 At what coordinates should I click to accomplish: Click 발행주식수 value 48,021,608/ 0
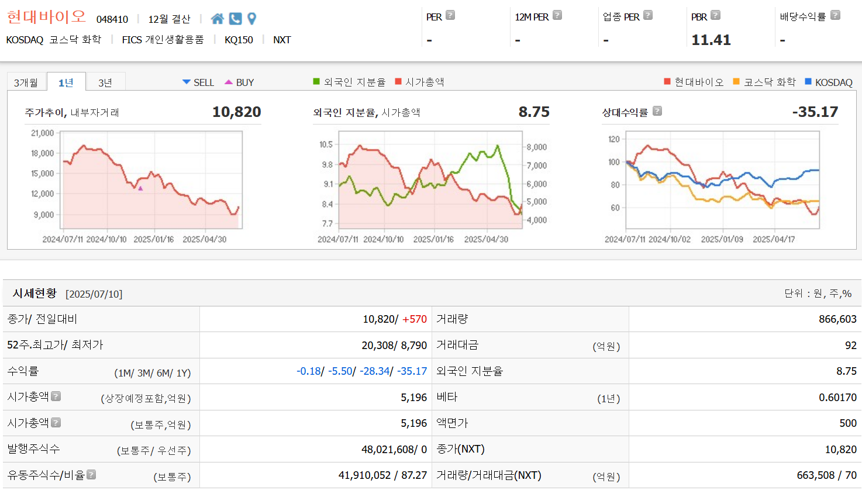[x=394, y=449]
